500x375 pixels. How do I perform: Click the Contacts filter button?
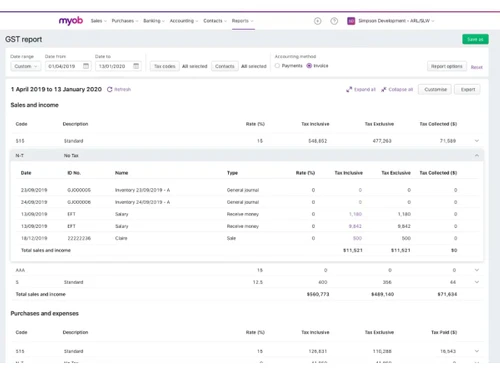click(225, 66)
